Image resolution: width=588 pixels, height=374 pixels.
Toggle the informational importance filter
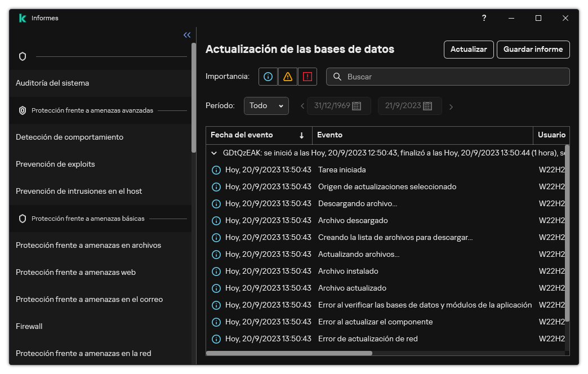click(x=268, y=77)
